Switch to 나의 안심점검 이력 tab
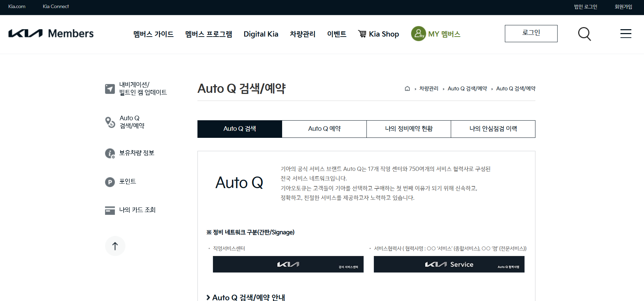The width and height of the screenshot is (644, 301). coord(493,129)
